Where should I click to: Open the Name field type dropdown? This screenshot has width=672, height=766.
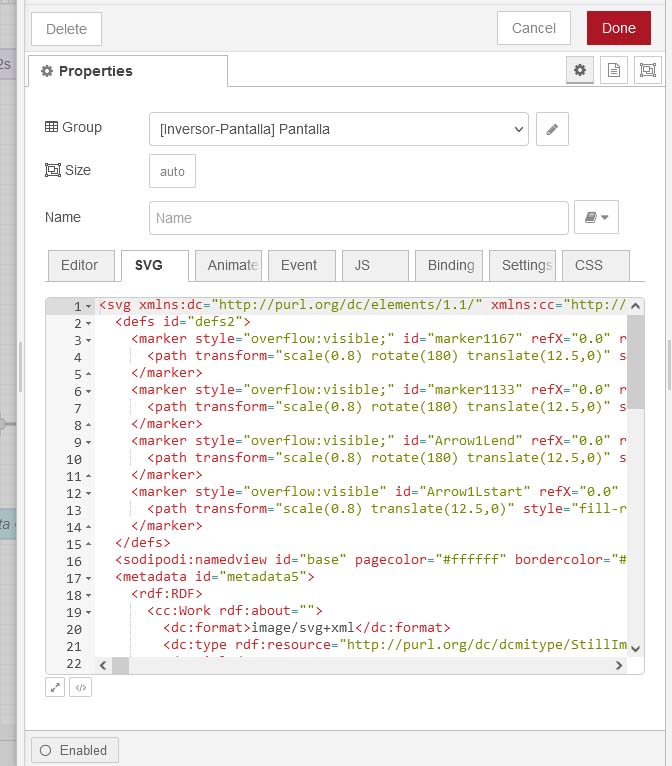coord(596,217)
